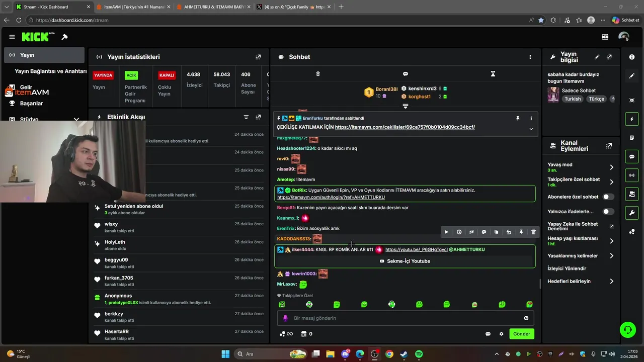Viewport: 644px width, 362px height.
Task: Open Etkinlik Akışı filter icon
Action: (246, 117)
